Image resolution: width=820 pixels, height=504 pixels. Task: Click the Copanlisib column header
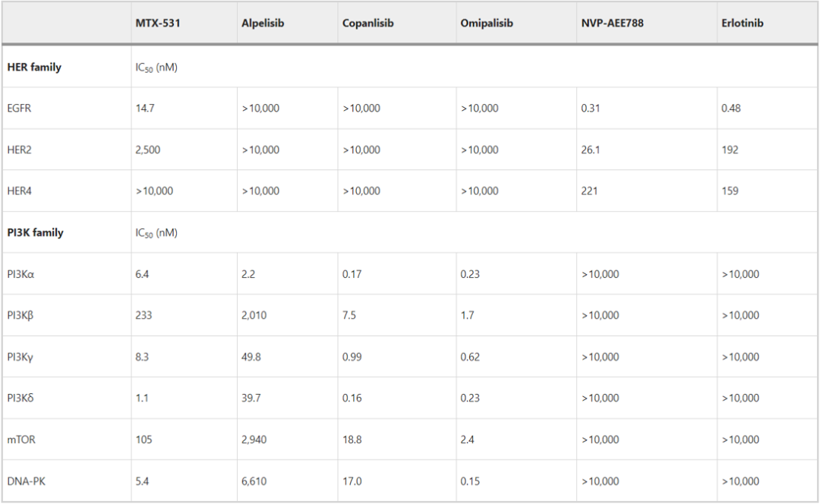(367, 23)
